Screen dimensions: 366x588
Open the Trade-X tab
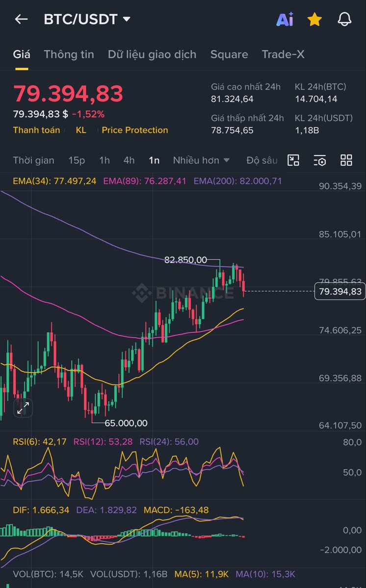[x=283, y=54]
